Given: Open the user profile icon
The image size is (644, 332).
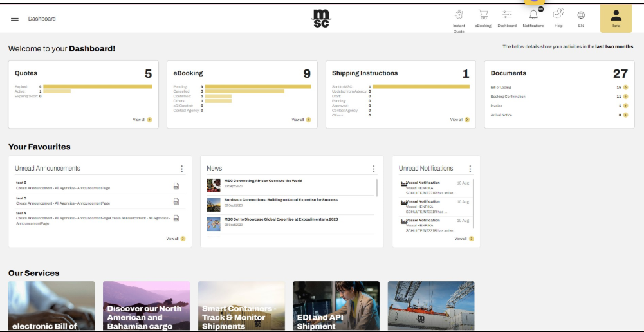Looking at the screenshot, I should (x=616, y=15).
